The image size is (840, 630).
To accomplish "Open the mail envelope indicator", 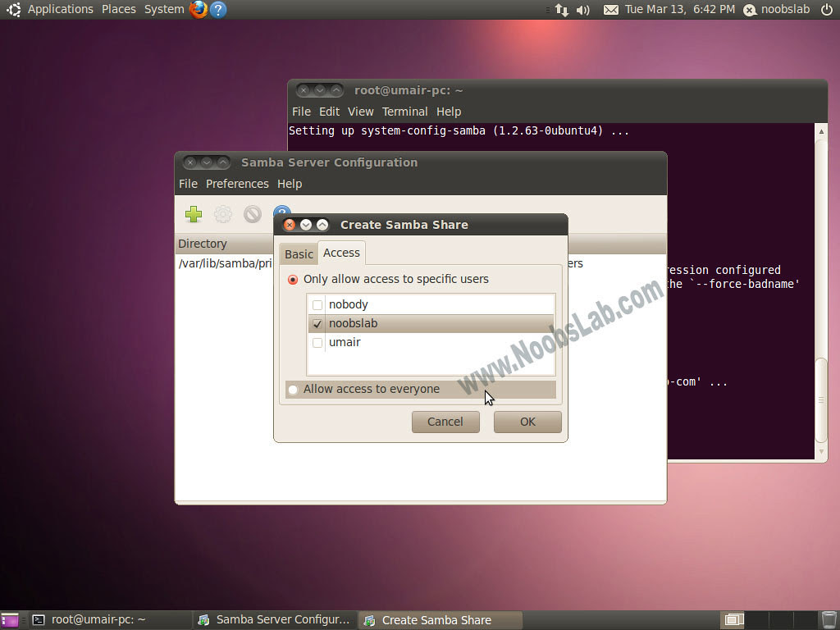I will coord(610,10).
